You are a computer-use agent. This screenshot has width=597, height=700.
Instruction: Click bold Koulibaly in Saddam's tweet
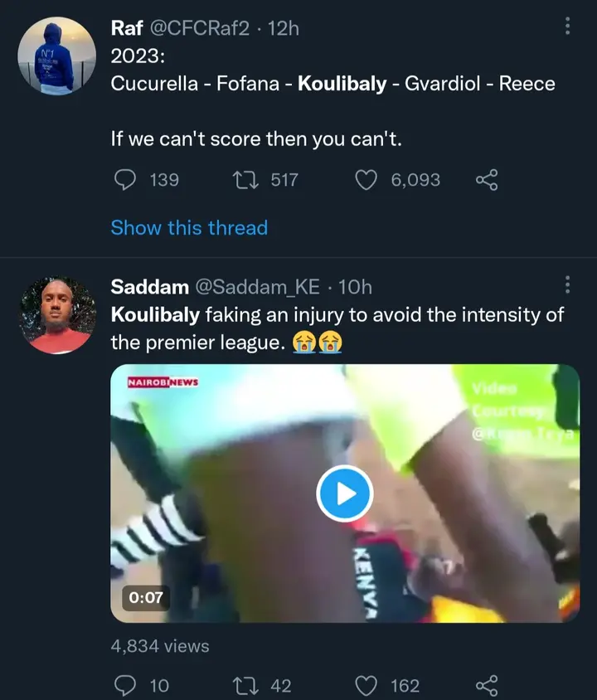point(155,315)
